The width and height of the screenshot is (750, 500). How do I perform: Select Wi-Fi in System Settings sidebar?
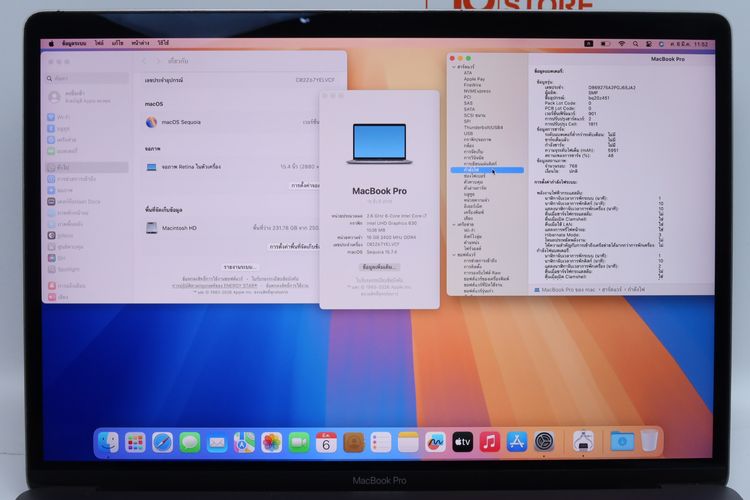click(88, 117)
